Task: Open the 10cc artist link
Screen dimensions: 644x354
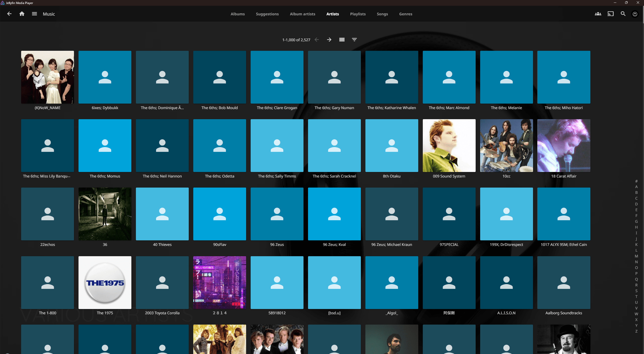Action: click(506, 176)
